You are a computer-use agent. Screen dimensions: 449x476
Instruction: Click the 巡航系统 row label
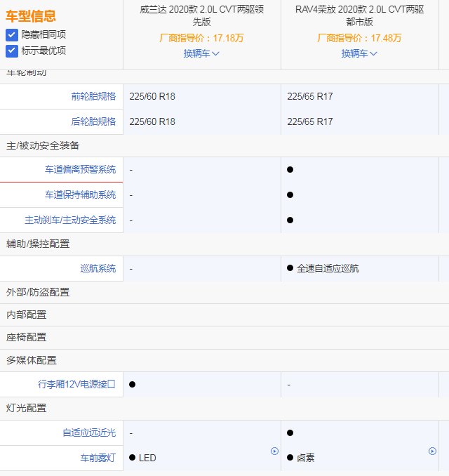98,268
